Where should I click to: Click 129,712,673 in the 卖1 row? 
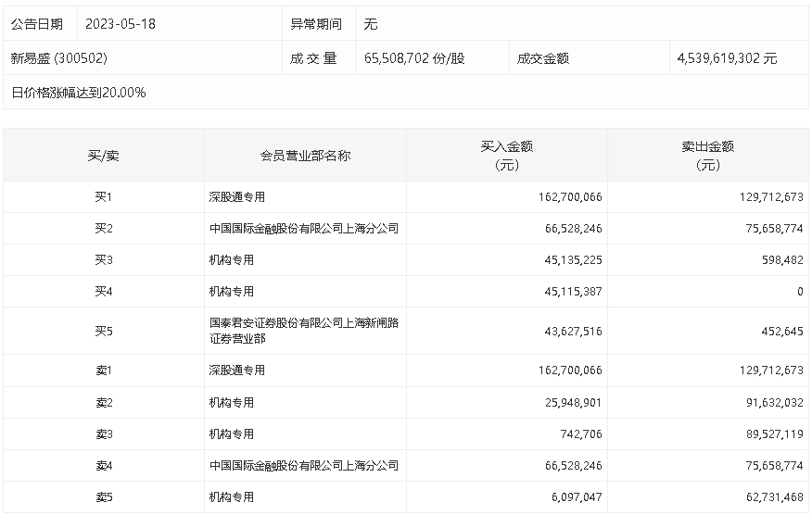(x=771, y=371)
